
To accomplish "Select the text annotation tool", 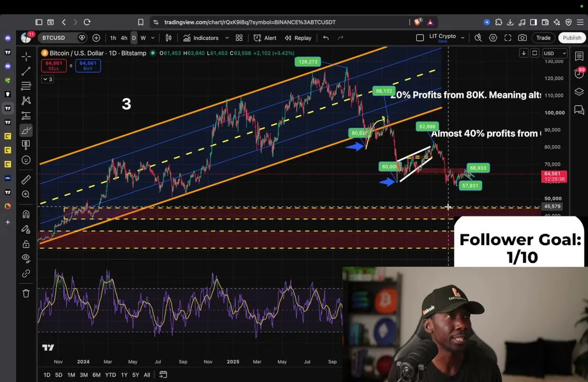I will pos(26,145).
